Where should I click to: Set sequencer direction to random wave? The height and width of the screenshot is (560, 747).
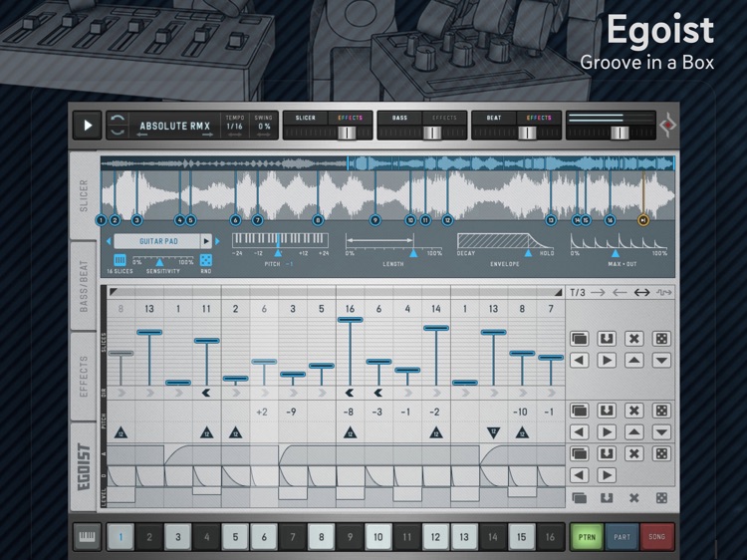pos(664,292)
